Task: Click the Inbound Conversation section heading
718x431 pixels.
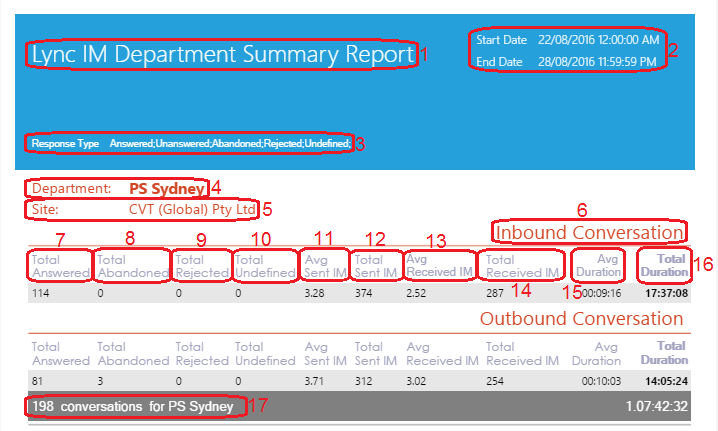Action: pyautogui.click(x=590, y=233)
